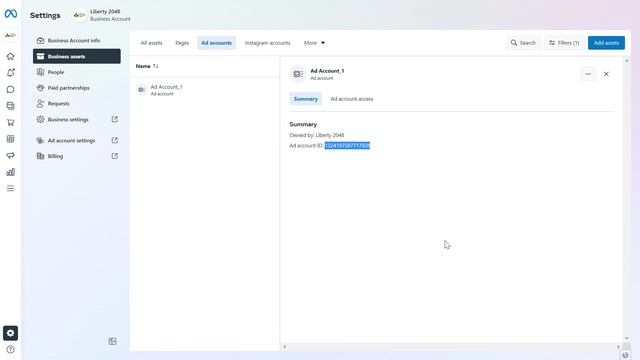This screenshot has height=360, width=640.
Task: Select the Ad accounts tab
Action: (216, 43)
